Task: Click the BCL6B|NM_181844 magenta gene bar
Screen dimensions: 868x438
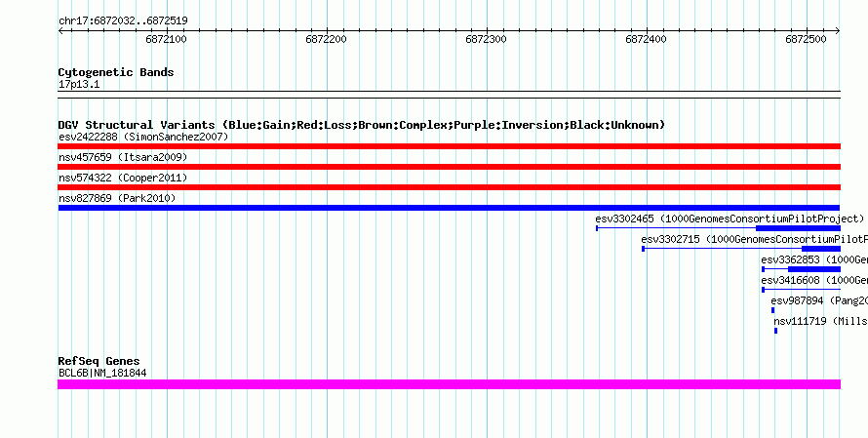Action: [449, 384]
